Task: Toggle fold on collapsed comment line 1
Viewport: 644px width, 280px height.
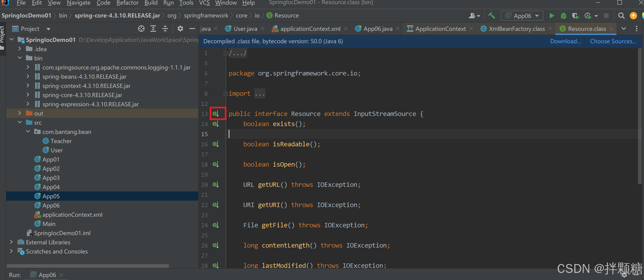Action: (x=225, y=53)
